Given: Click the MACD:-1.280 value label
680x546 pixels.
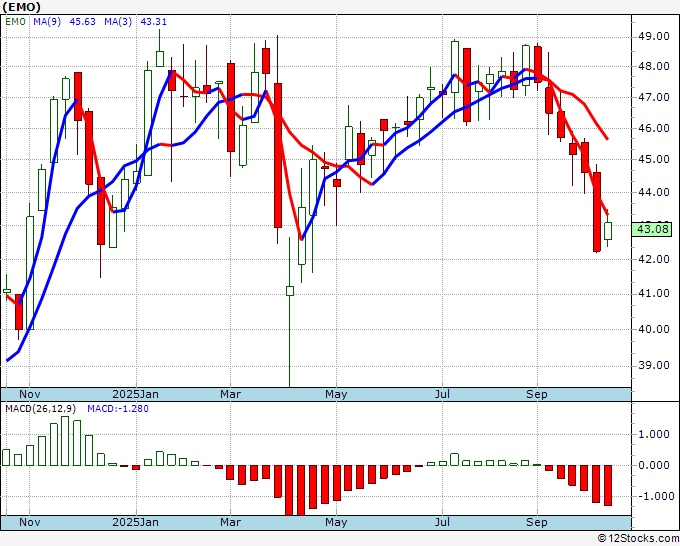Looking at the screenshot, I should point(118,409).
